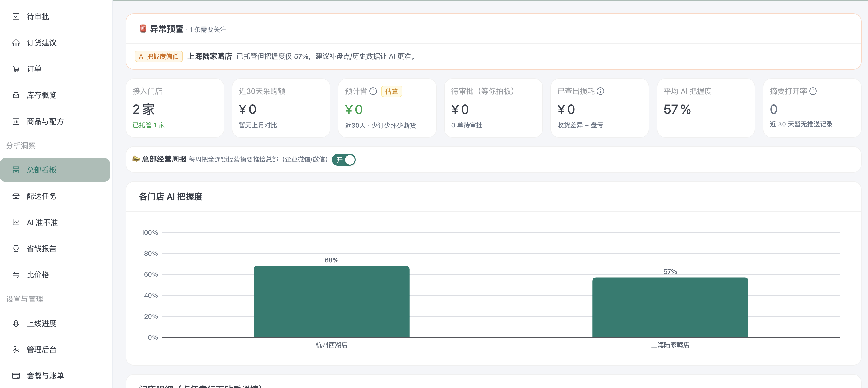Click the 上海陆家嘴店 57% bar

coord(670,307)
